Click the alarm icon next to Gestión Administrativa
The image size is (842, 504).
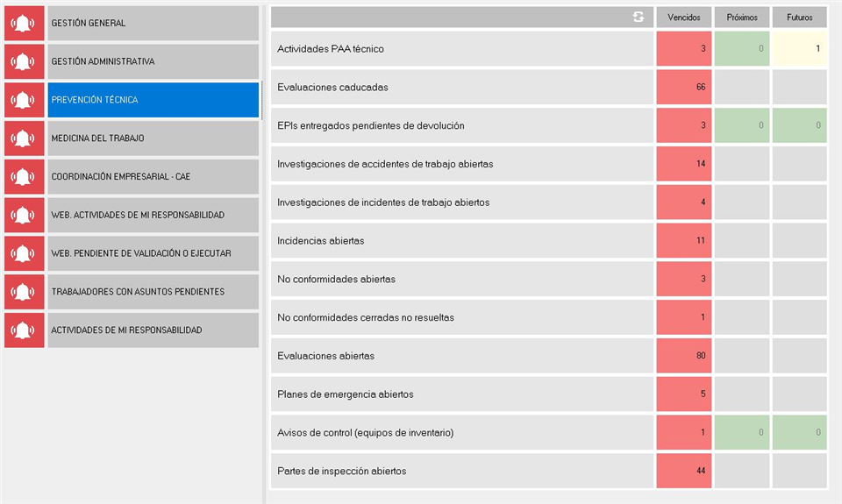click(24, 62)
